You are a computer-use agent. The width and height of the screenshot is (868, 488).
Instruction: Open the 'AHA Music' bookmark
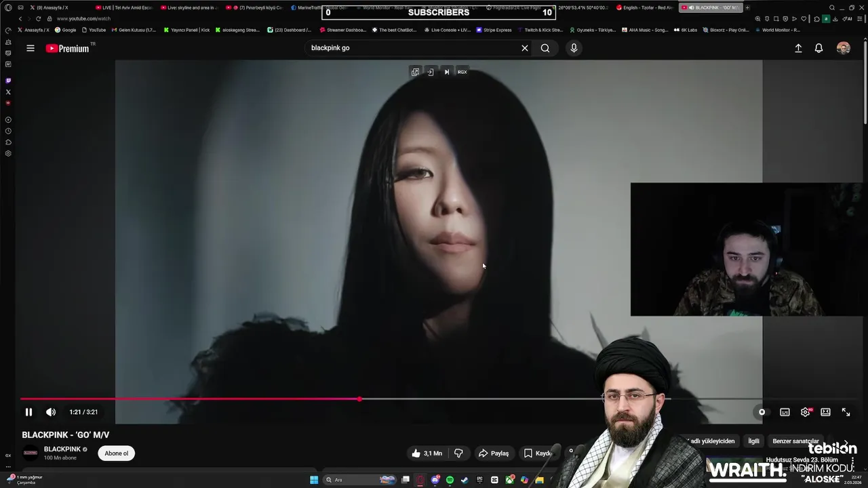click(645, 30)
